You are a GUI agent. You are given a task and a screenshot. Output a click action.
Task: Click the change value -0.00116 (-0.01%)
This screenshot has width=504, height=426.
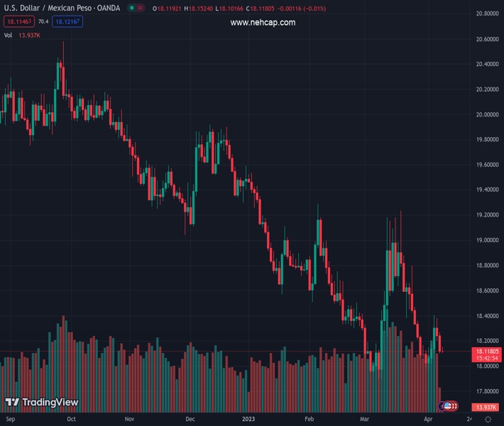(x=302, y=9)
